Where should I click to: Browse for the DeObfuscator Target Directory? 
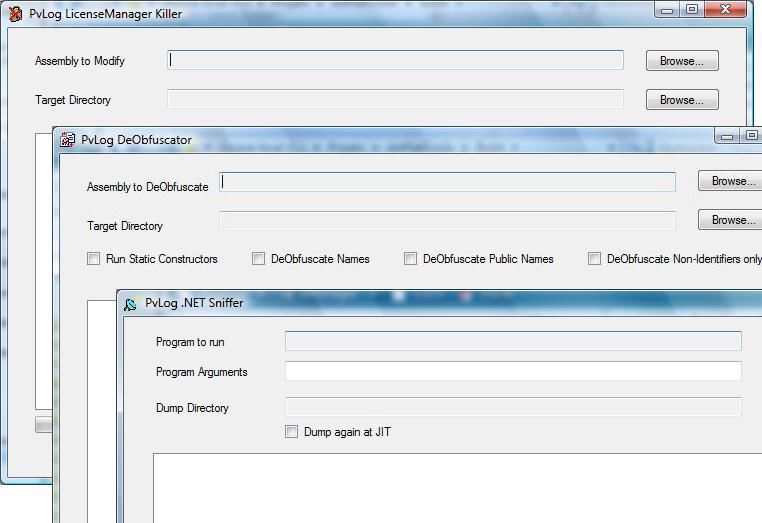732,220
